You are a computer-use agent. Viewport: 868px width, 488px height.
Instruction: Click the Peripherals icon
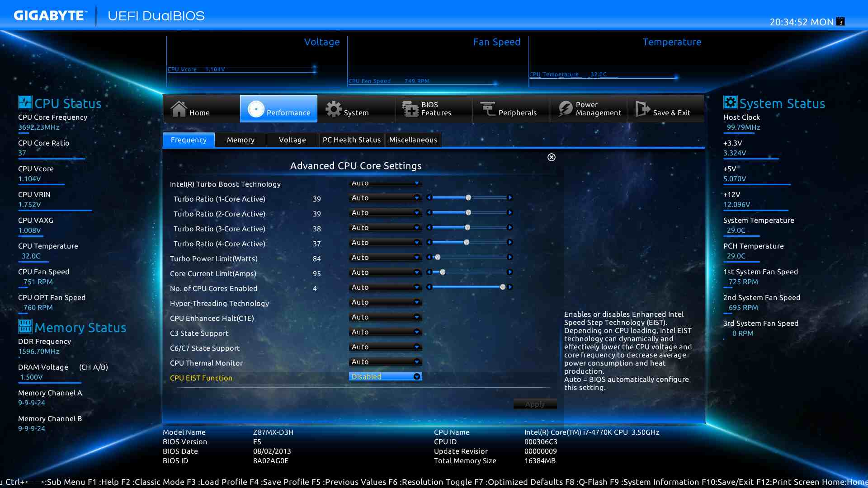[x=488, y=109]
